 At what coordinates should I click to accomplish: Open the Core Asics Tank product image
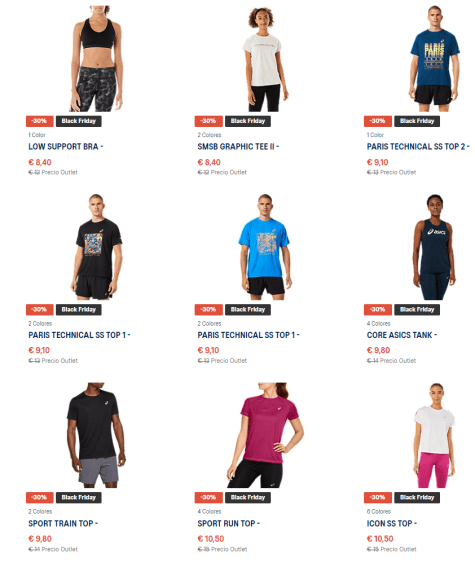click(x=435, y=247)
